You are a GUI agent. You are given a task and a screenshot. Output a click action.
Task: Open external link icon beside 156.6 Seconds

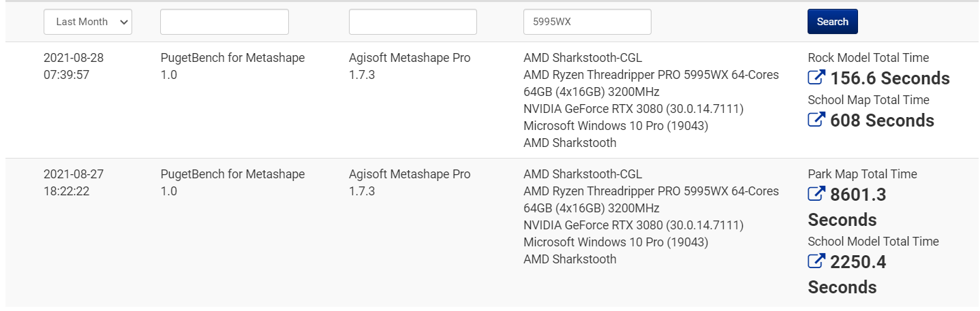tap(816, 78)
